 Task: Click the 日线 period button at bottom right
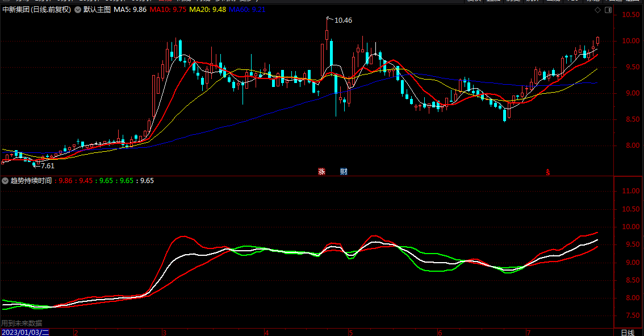[628, 332]
